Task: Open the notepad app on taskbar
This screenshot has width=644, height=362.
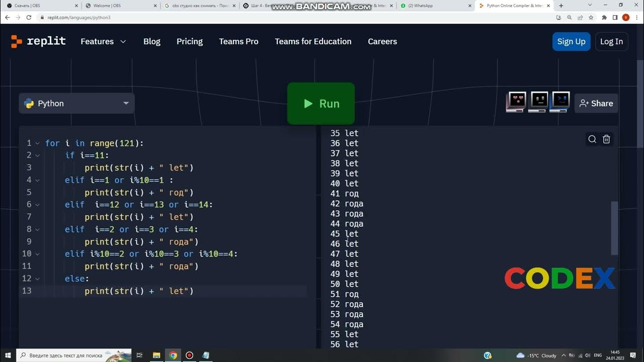Action: click(206, 355)
